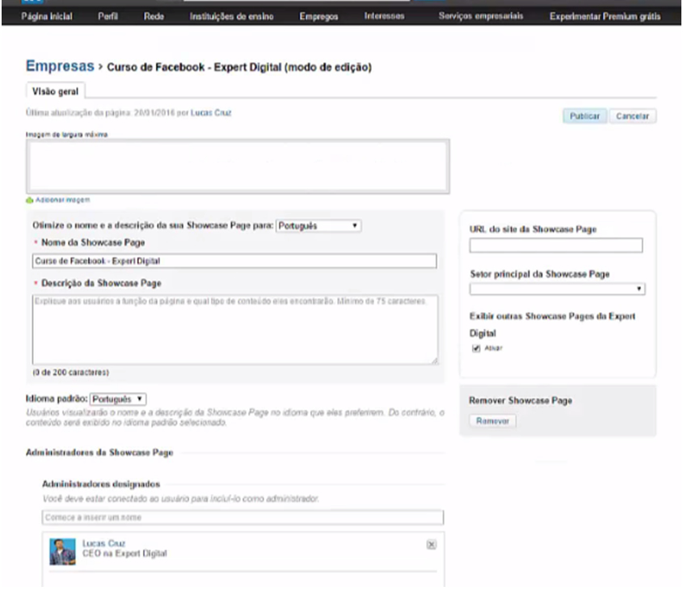Click the 'Administradores designados' heading

pos(101,484)
